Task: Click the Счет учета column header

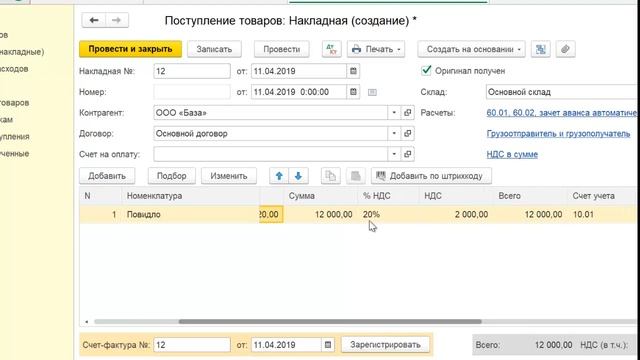Action: (603, 196)
